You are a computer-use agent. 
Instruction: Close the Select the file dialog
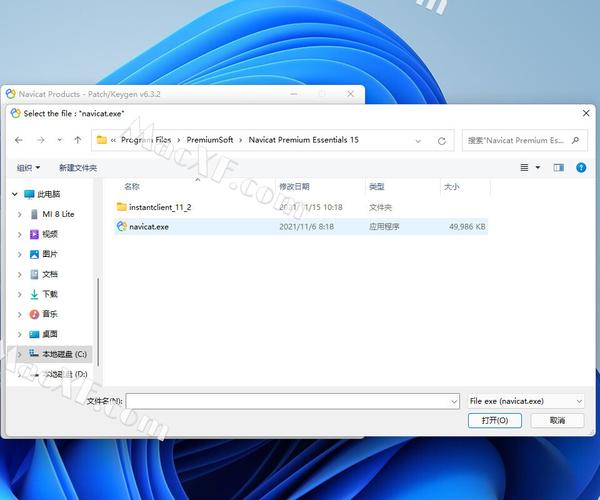[586, 113]
